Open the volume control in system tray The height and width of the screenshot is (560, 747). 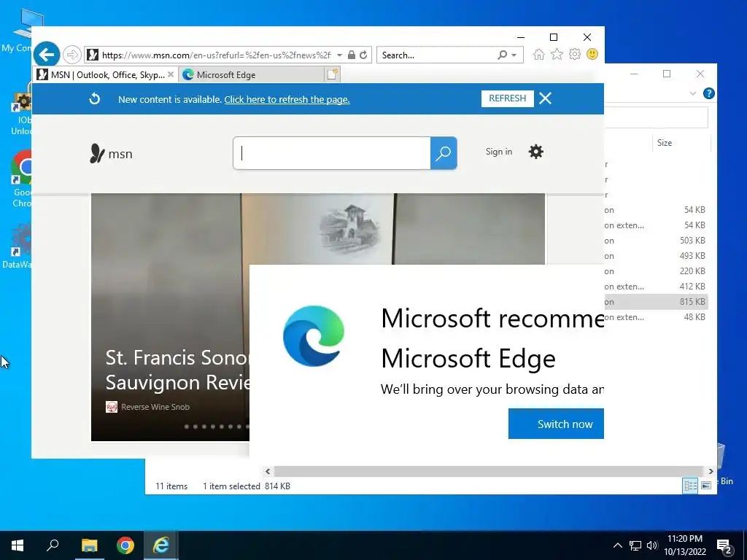click(652, 545)
